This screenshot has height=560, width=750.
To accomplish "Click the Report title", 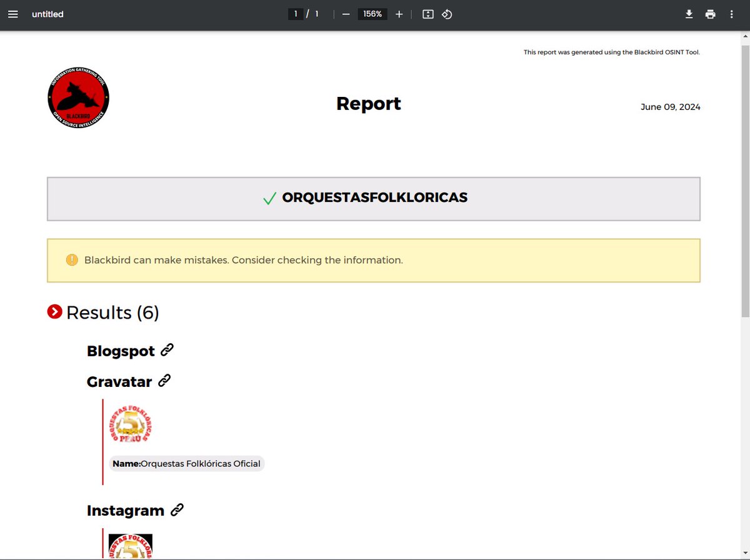I will coord(369,103).
